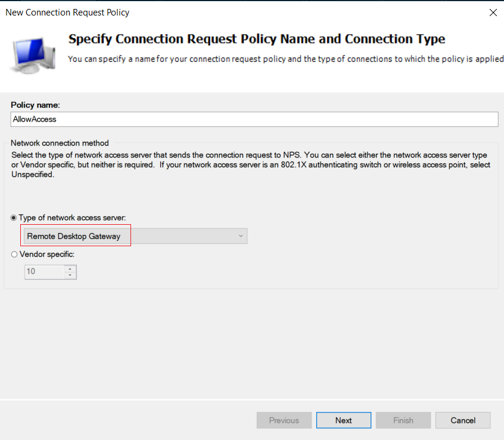The image size is (504, 440).
Task: Select Type of network access server radio
Action: point(14,218)
